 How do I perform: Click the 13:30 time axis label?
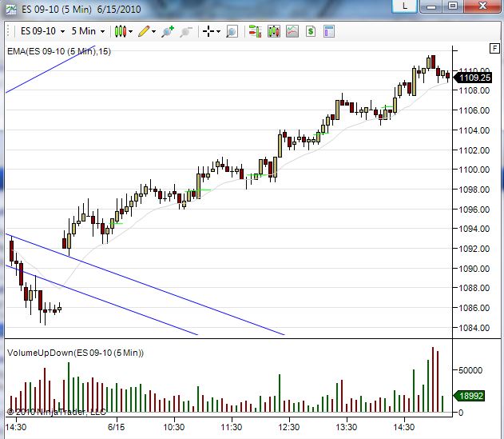coord(346,427)
